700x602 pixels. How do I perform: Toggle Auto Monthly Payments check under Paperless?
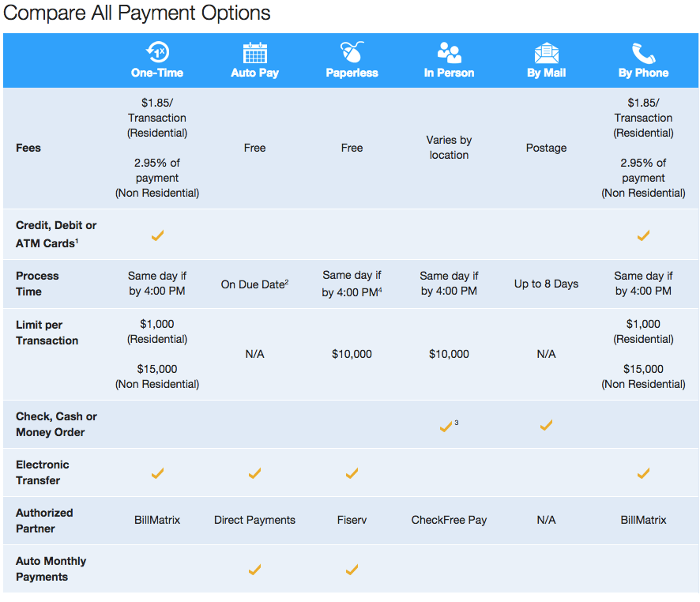(352, 569)
